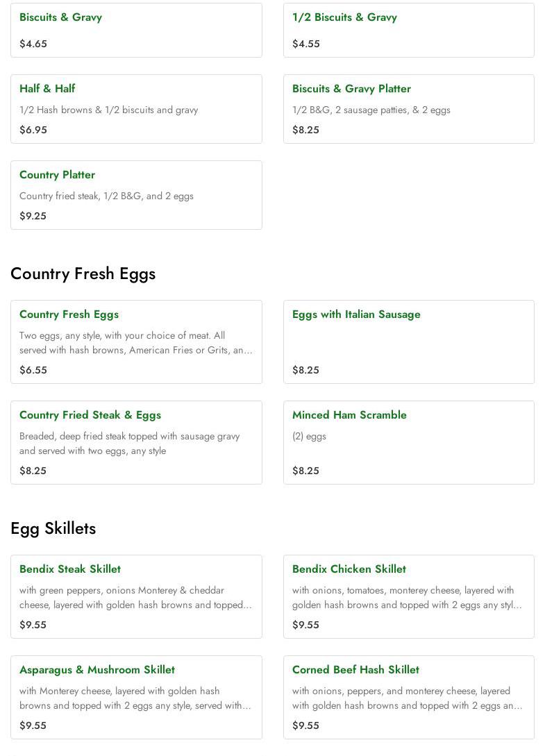Click the "Country fried steak, 1/2 B&G" description
This screenshot has height=756, width=545.
click(106, 196)
